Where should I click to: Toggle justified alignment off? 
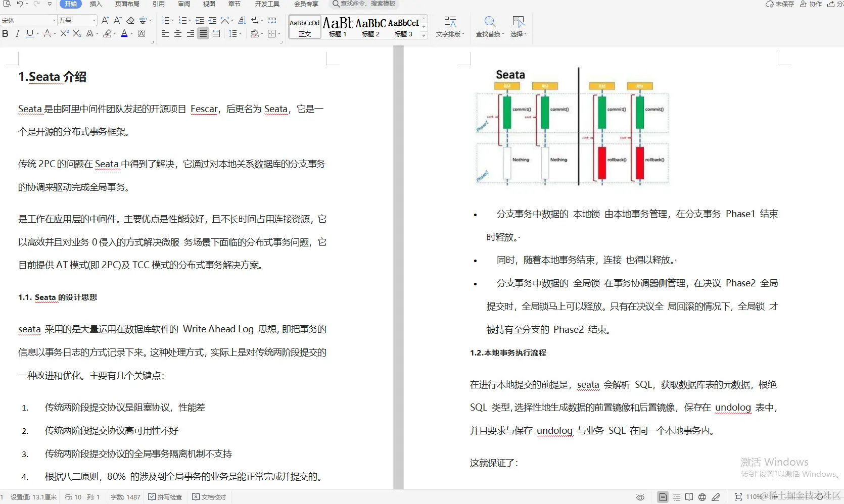[203, 34]
